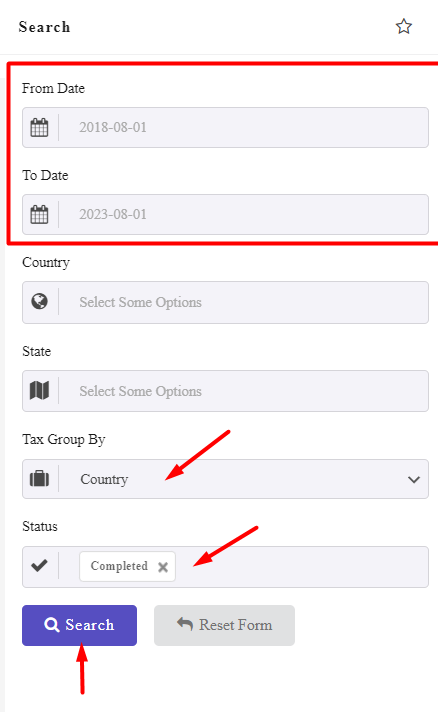Click the checkmark icon beside Status
The height and width of the screenshot is (712, 438).
click(39, 565)
